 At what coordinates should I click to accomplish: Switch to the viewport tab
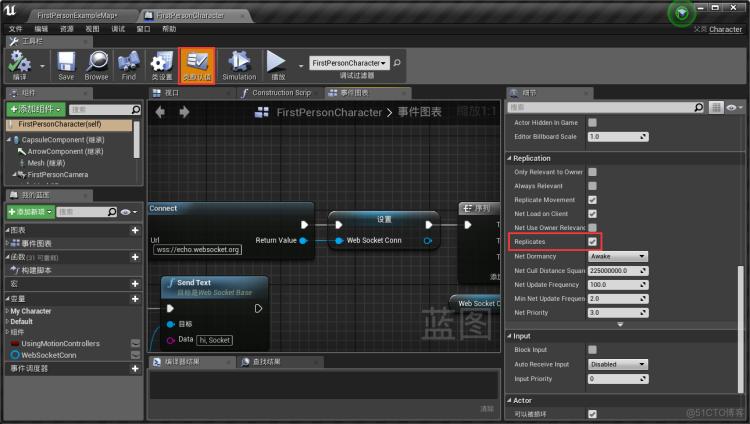tap(171, 93)
